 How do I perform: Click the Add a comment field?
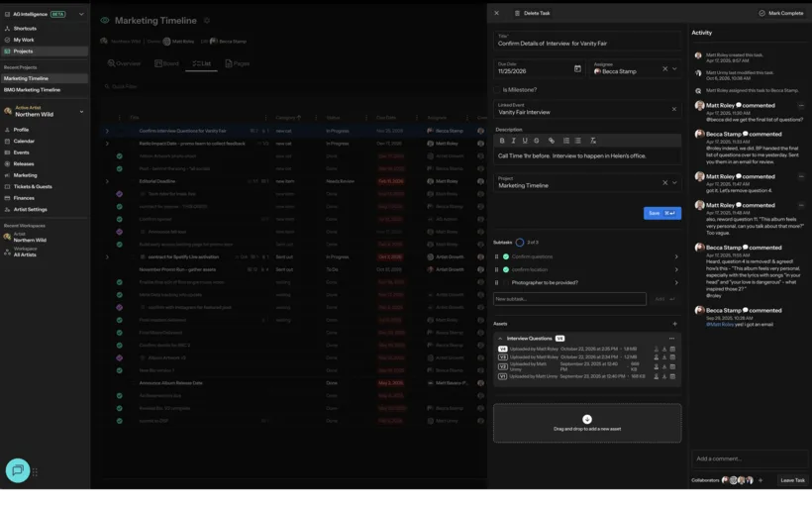(750, 458)
